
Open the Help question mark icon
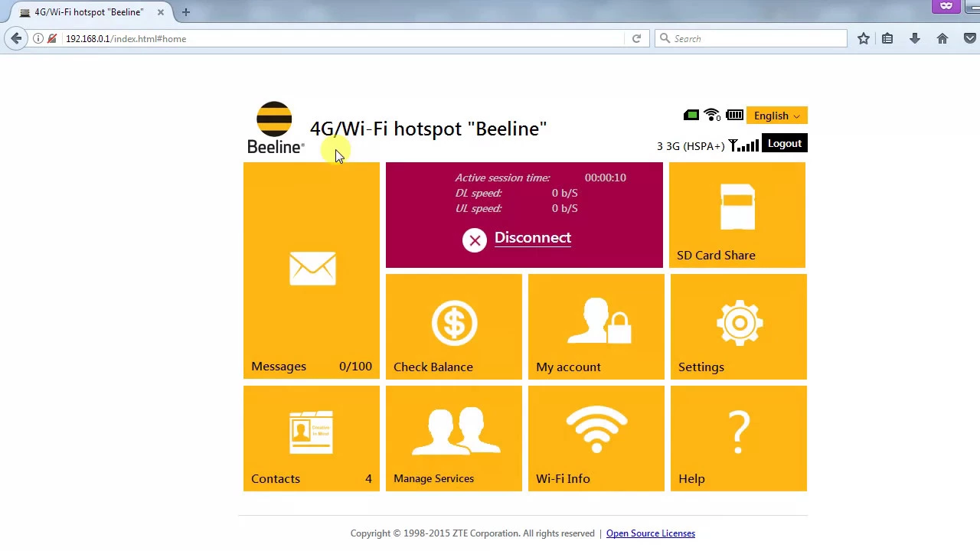pos(739,431)
